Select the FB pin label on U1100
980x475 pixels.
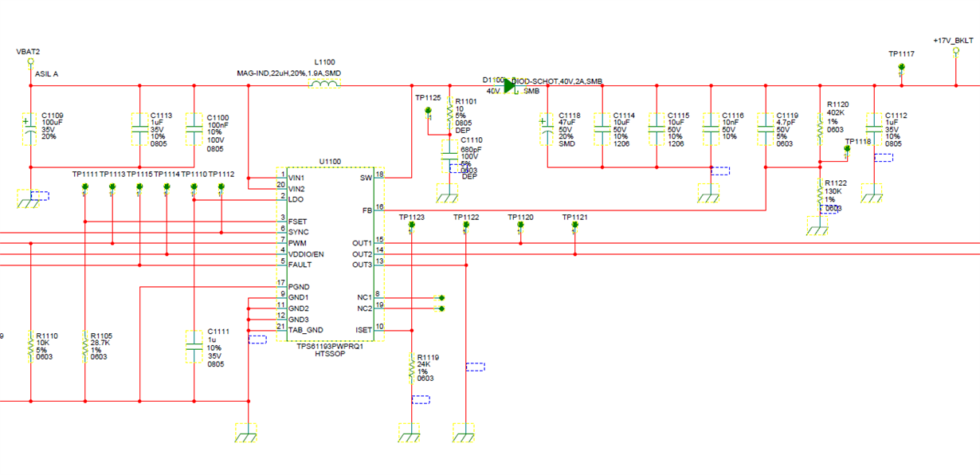point(367,210)
